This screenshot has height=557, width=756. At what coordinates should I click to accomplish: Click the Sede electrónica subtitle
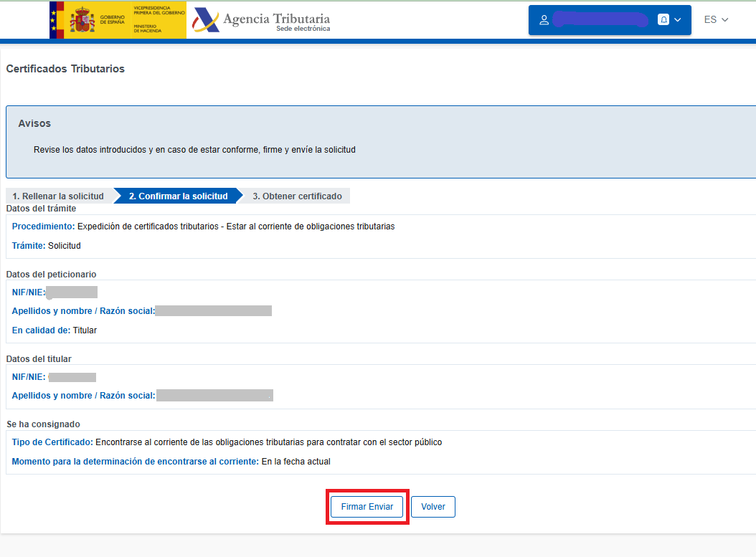pyautogui.click(x=303, y=29)
